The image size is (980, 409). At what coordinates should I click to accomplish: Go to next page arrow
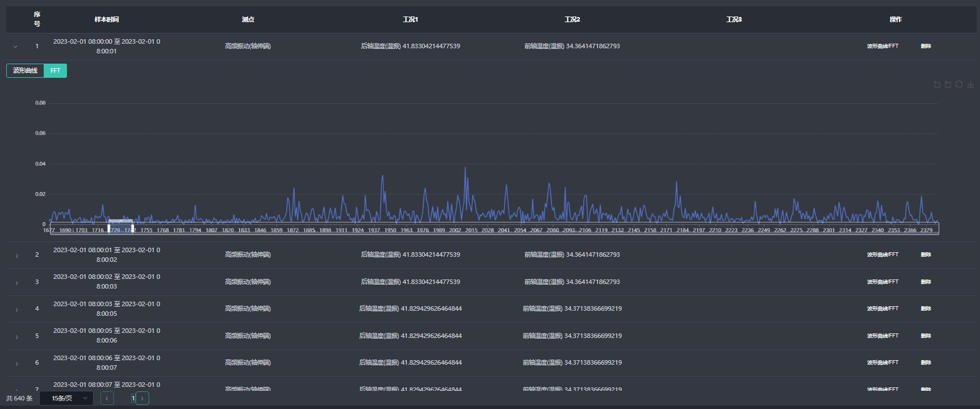pyautogui.click(x=142, y=398)
